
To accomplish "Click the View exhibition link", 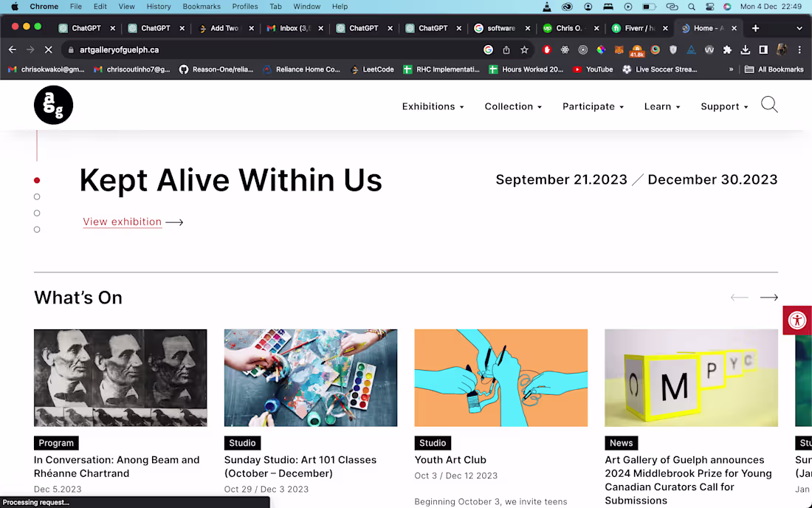I will pyautogui.click(x=123, y=222).
